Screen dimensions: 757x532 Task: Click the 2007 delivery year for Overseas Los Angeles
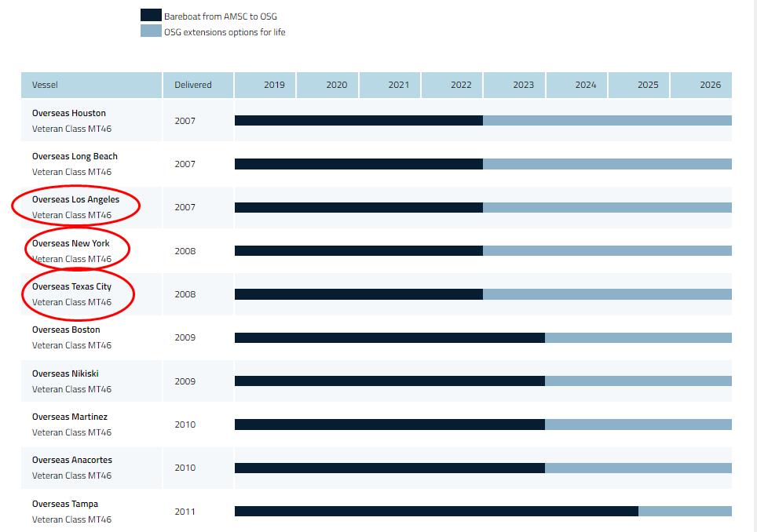[x=185, y=207]
